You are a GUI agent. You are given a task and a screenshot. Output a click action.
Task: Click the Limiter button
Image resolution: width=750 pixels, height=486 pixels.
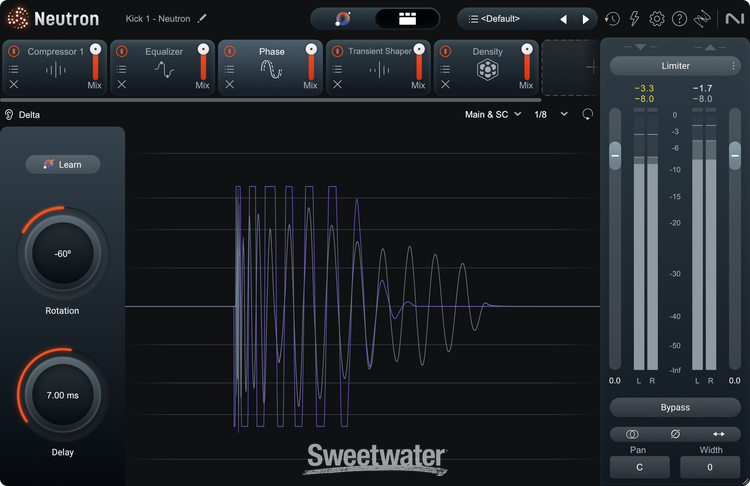[x=675, y=66]
